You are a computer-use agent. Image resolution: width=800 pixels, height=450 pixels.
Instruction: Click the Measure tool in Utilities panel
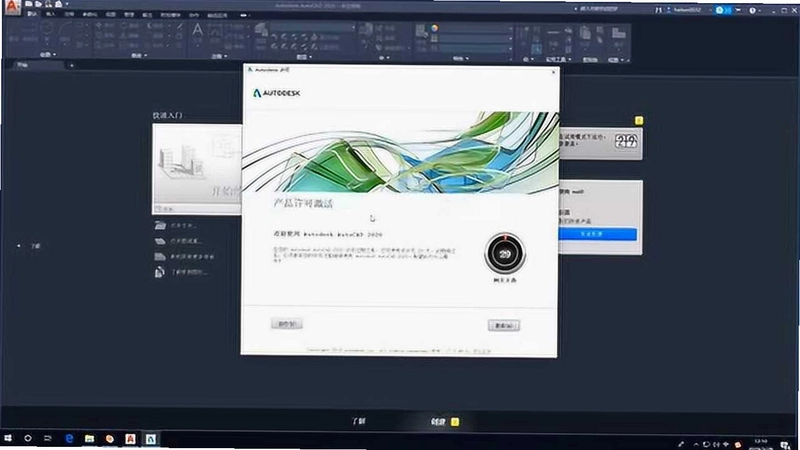553,33
